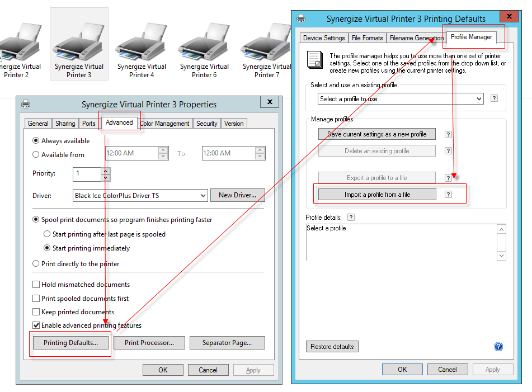This screenshot has width=532, height=392.
Task: Choose Start printing after last page is spooled
Action: click(x=47, y=234)
